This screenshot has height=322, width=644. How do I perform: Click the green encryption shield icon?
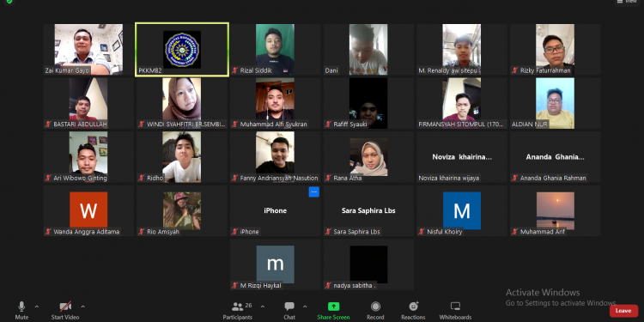9,2
